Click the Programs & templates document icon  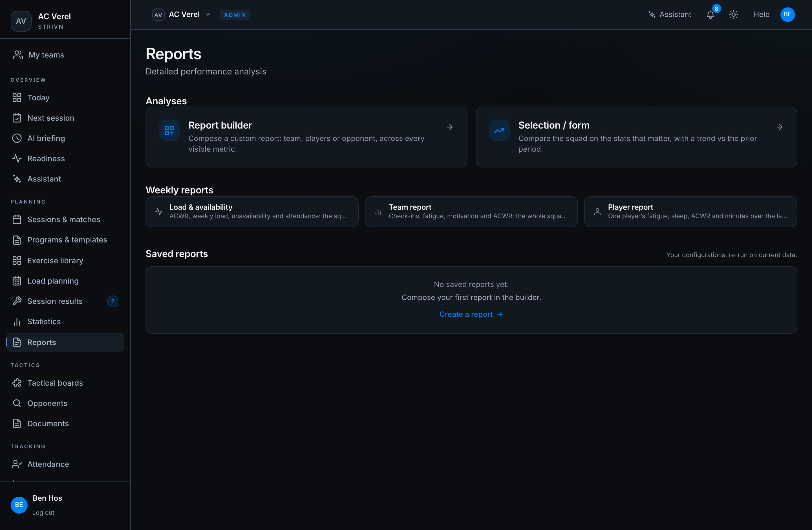point(17,240)
